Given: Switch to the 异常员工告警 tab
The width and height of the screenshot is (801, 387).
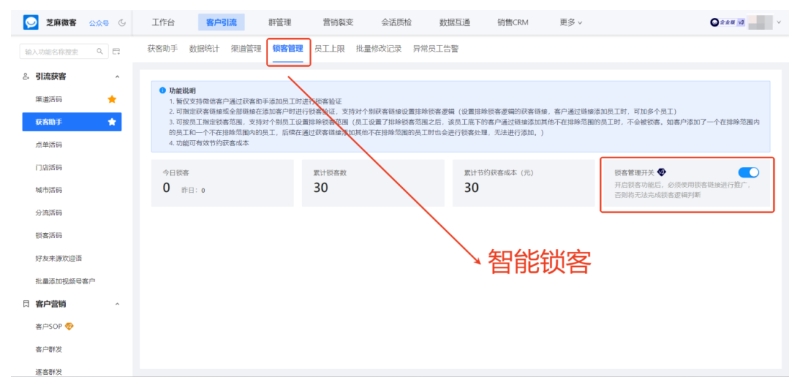Looking at the screenshot, I should (436, 49).
